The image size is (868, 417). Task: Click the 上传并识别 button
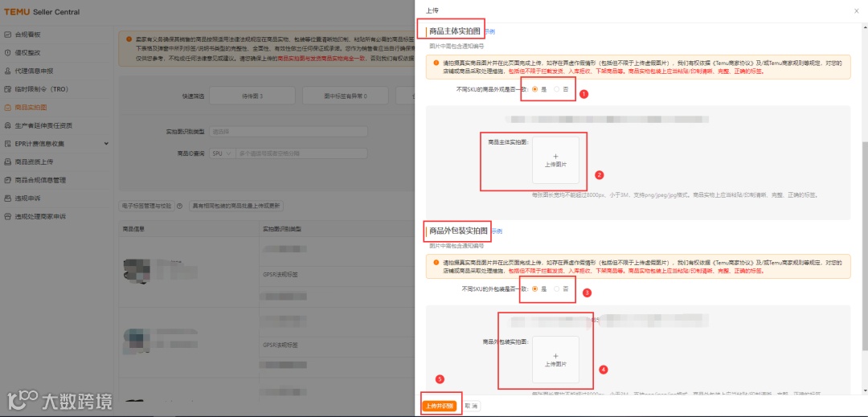[x=440, y=406]
